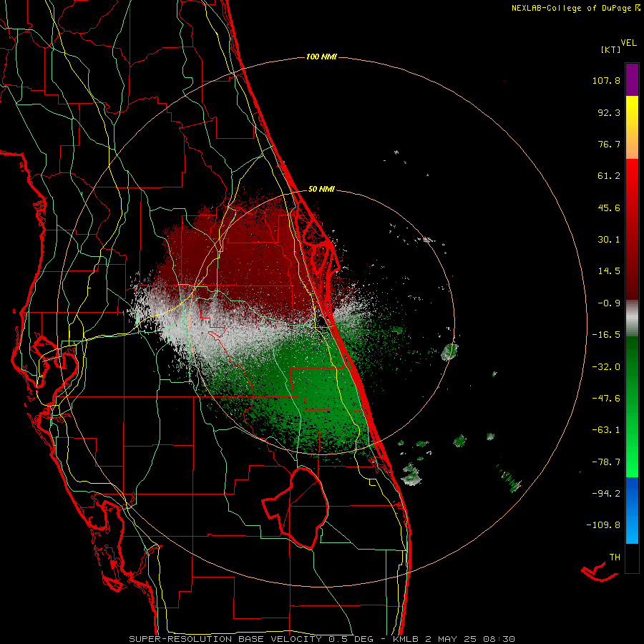Click the -94.2 velocity scale value
This screenshot has width=644, height=644.
pyautogui.click(x=606, y=493)
